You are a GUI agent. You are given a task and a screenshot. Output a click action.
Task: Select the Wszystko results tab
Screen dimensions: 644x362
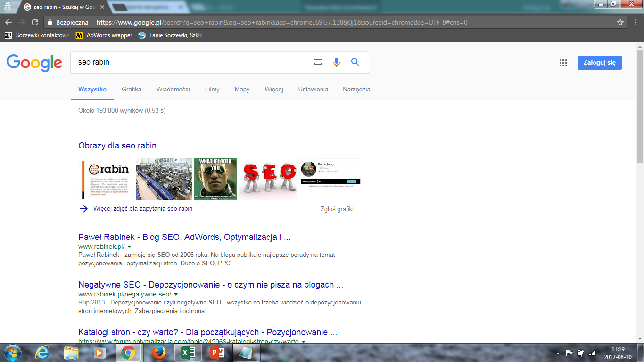tap(92, 89)
